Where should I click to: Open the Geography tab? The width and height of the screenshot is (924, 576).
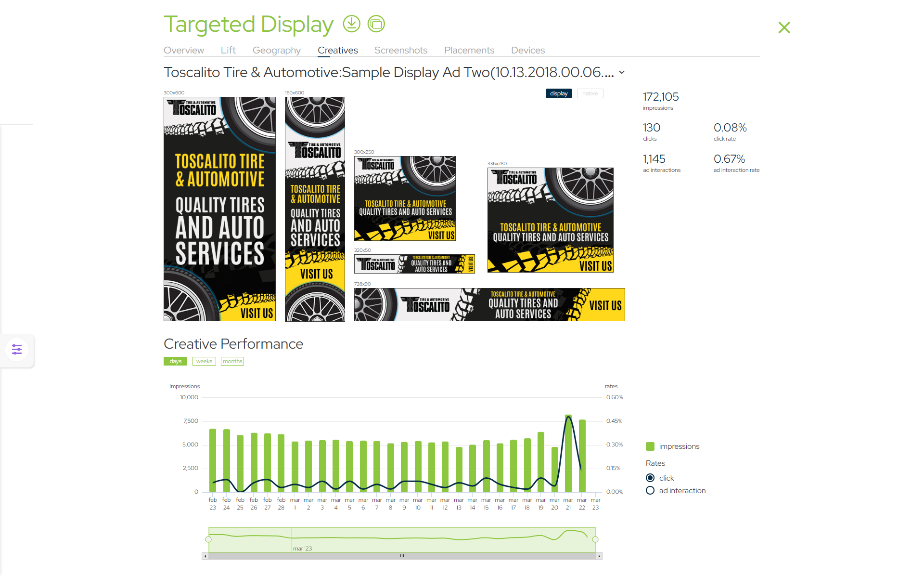(276, 50)
